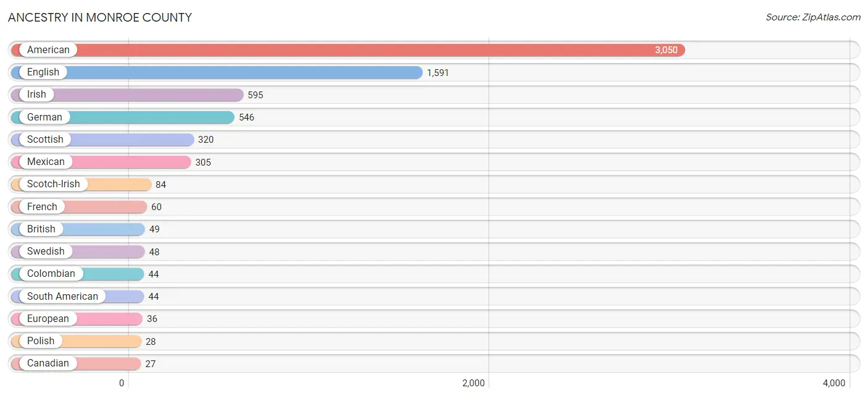This screenshot has height=398, width=868.
Task: Select the Irish label pill
Action: (36, 95)
